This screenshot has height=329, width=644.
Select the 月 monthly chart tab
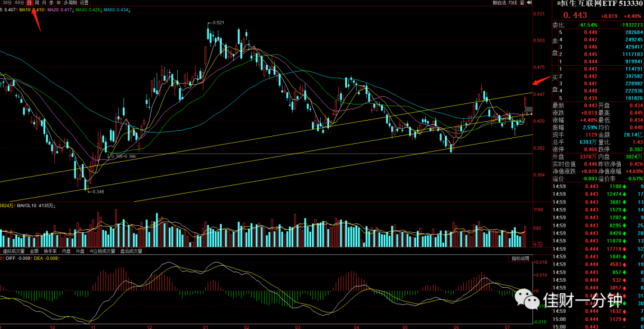click(44, 2)
